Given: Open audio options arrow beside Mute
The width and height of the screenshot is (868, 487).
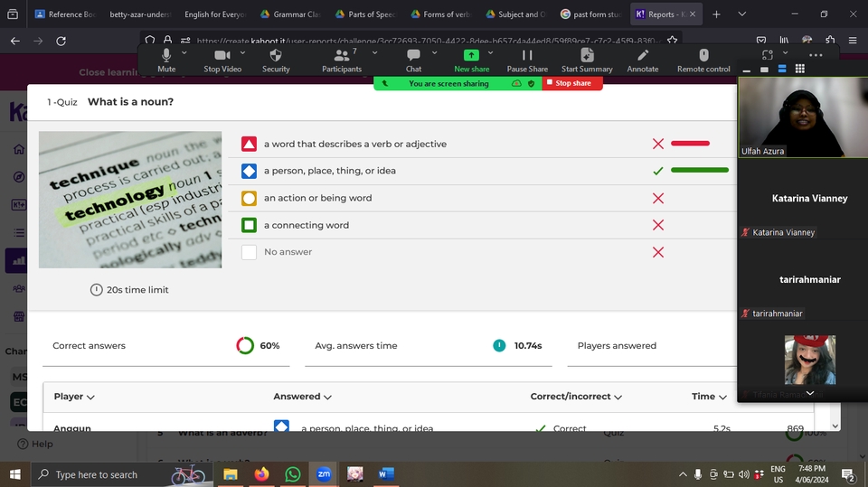Looking at the screenshot, I should pos(184,53).
